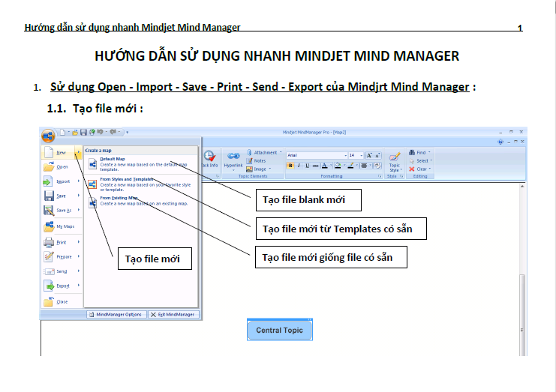Viewport: 556px width, 392px height.
Task: Toggle Bold formatting button
Action: click(x=290, y=166)
